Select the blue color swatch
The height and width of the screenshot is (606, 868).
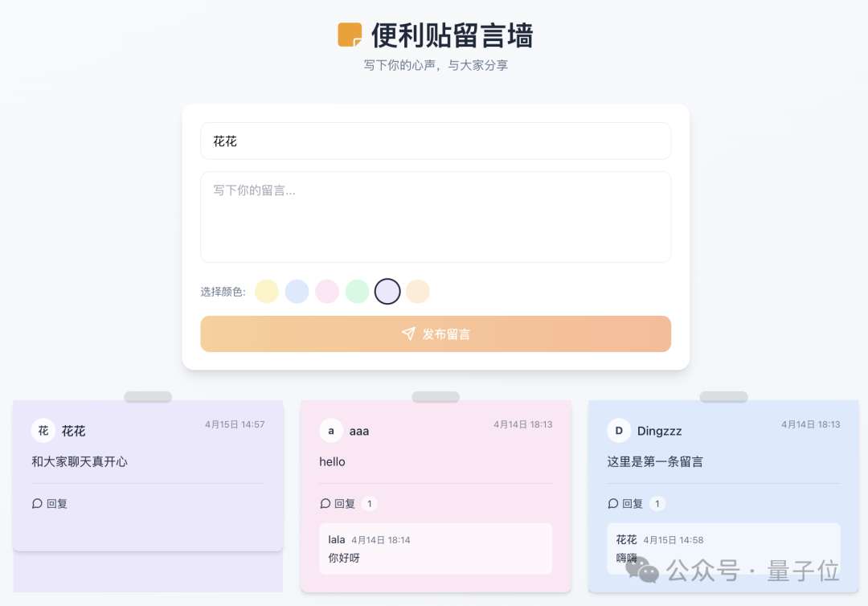tap(297, 291)
